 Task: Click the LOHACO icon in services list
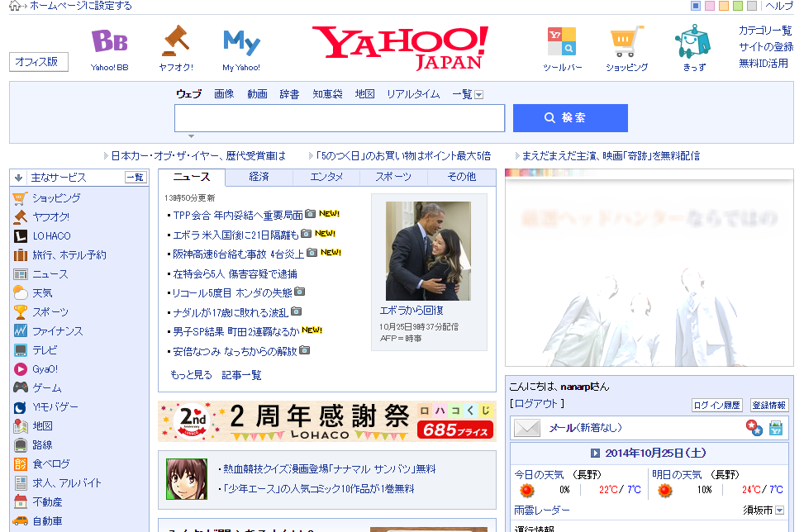click(20, 235)
